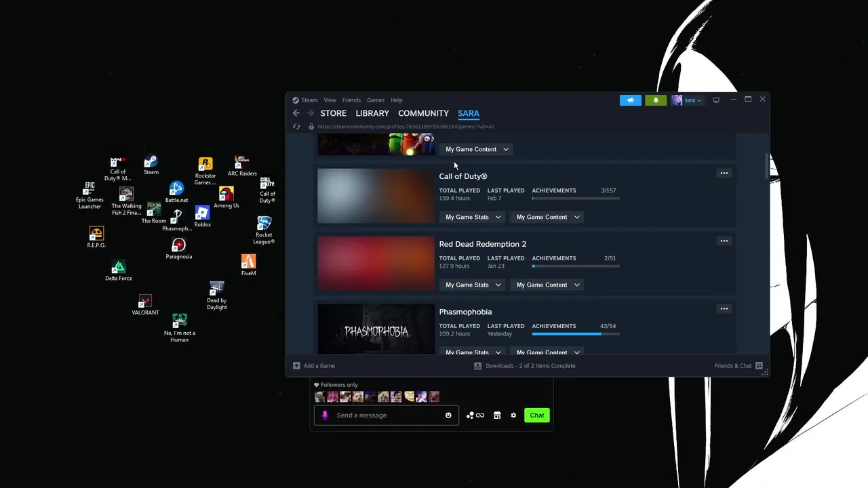
Task: Open the Friends menu
Action: coord(351,100)
